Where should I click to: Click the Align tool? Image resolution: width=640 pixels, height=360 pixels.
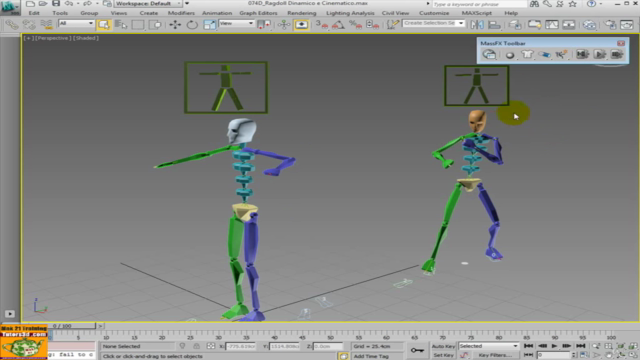pyautogui.click(x=494, y=24)
